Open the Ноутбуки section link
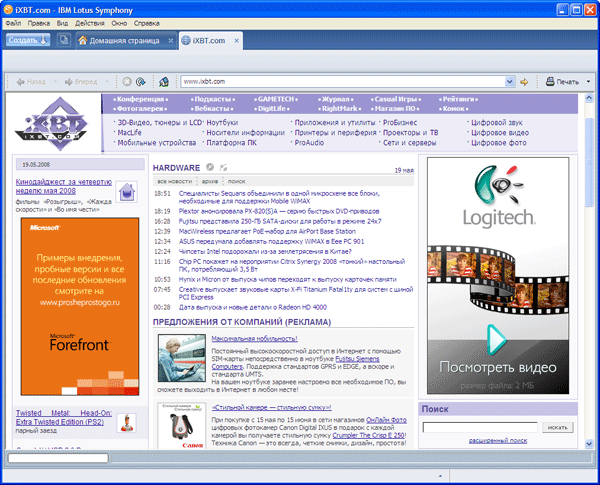 [x=222, y=122]
